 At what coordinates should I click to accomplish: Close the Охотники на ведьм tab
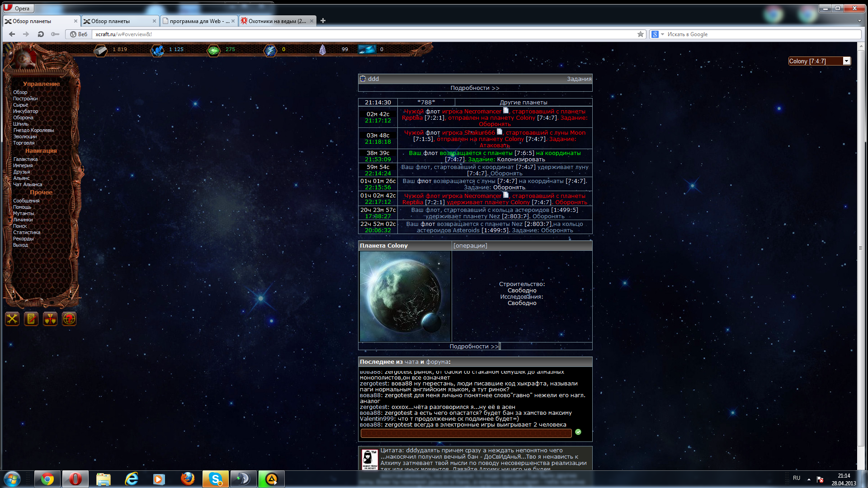pos(311,21)
